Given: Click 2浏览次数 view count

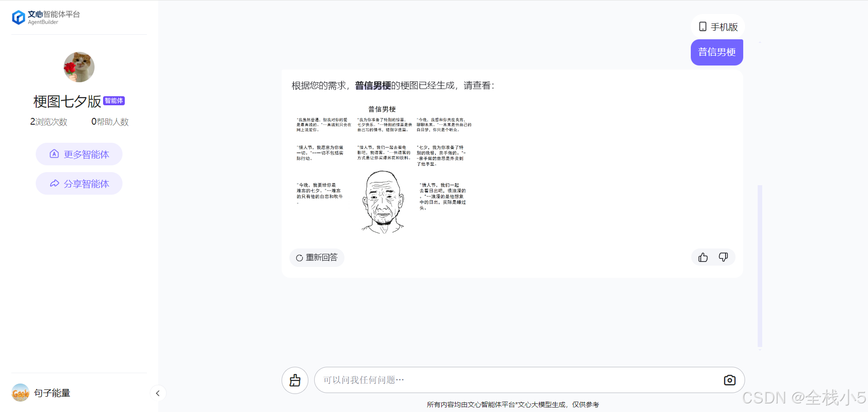Looking at the screenshot, I should (x=49, y=122).
